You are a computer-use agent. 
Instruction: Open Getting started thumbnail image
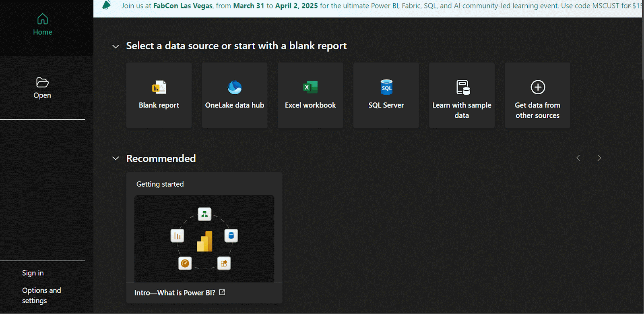pos(204,239)
